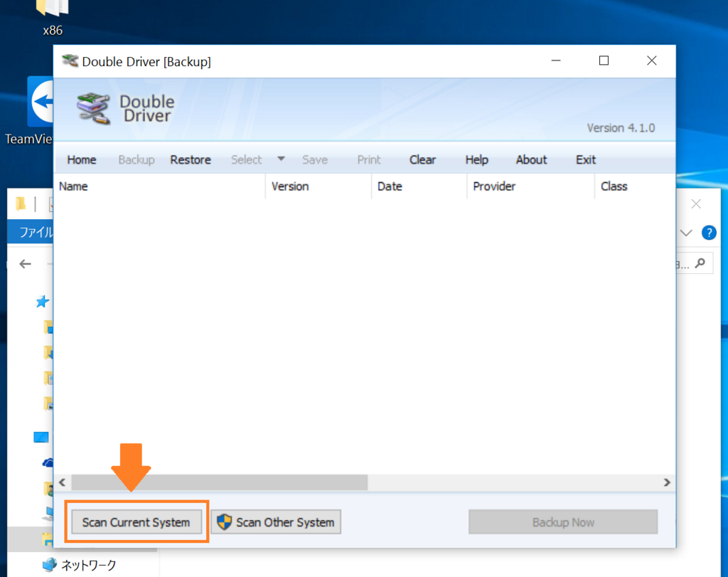Select the TeamViewer desktop icon
Screen dimensions: 728x577
point(28,112)
